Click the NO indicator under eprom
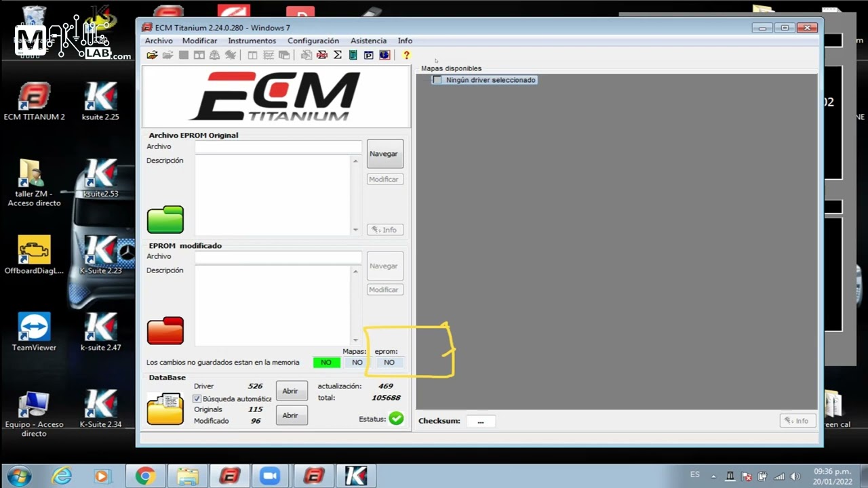The image size is (868, 488). [x=389, y=363]
